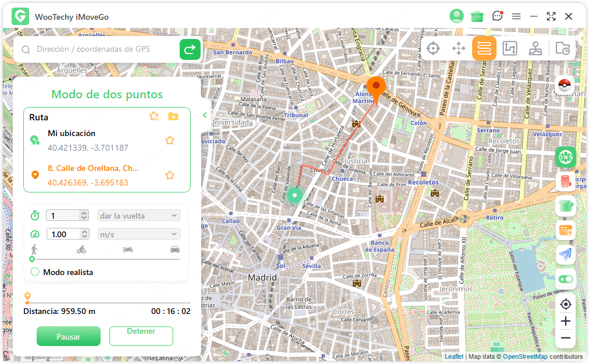This screenshot has width=589, height=364.
Task: Click the Pokéball icon on the map
Action: tap(565, 85)
